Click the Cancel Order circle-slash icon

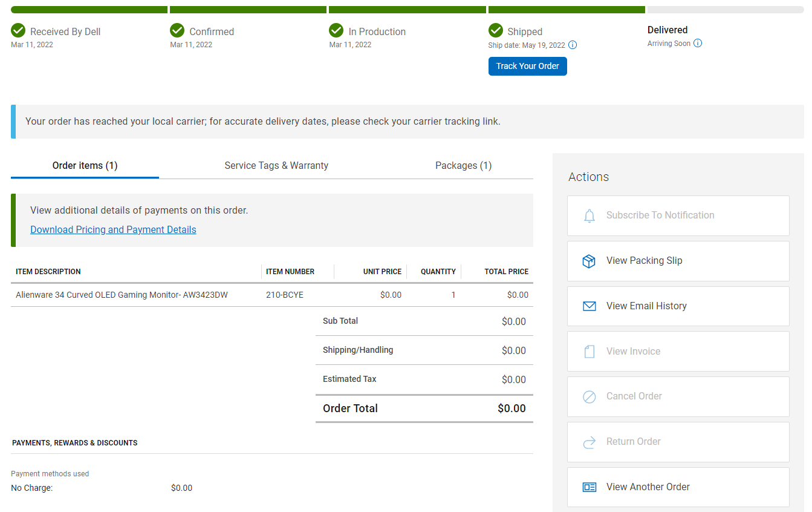pyautogui.click(x=590, y=396)
